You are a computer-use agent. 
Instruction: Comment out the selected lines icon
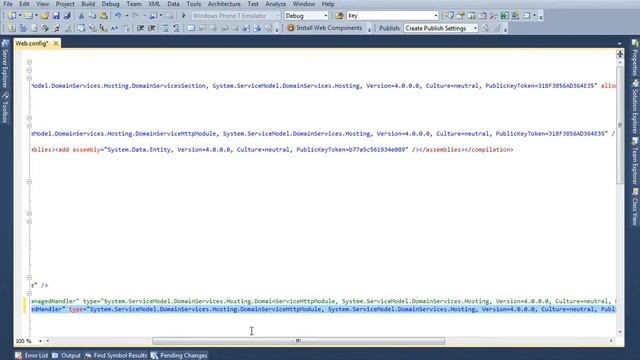click(x=165, y=28)
